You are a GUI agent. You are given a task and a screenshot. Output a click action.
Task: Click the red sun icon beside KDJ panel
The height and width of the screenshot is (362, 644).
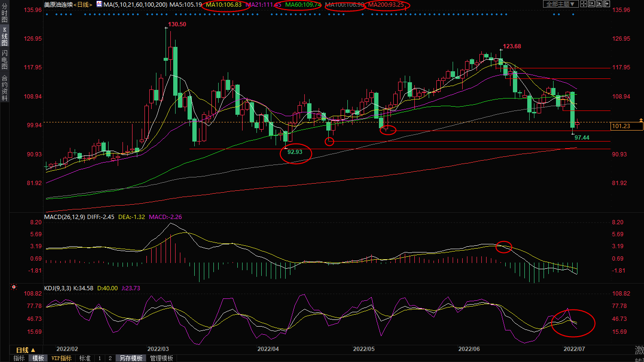click(x=14, y=287)
